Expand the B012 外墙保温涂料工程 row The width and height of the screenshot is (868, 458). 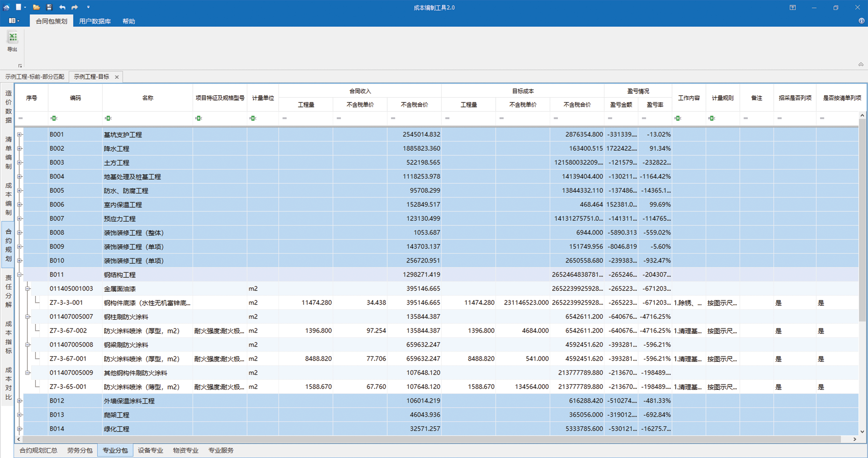[19, 401]
